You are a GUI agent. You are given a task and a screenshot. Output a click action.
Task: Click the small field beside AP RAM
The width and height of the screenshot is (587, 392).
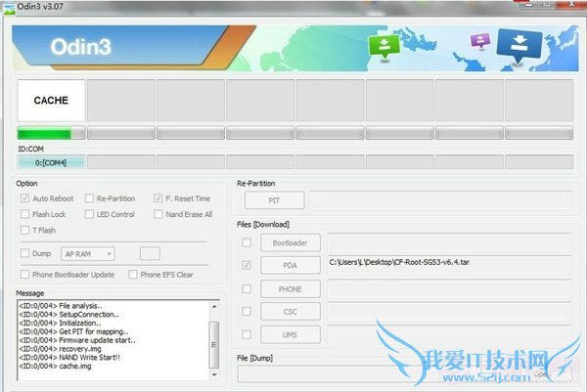[150, 253]
